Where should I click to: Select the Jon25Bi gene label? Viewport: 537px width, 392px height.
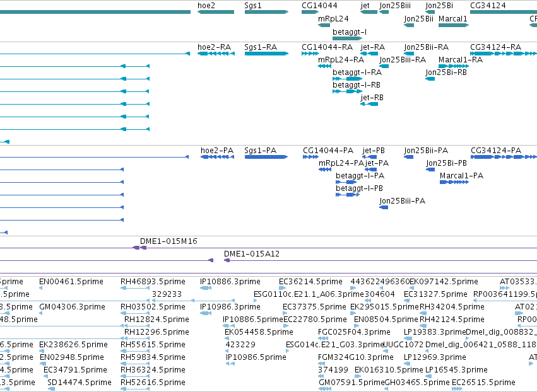[439, 6]
